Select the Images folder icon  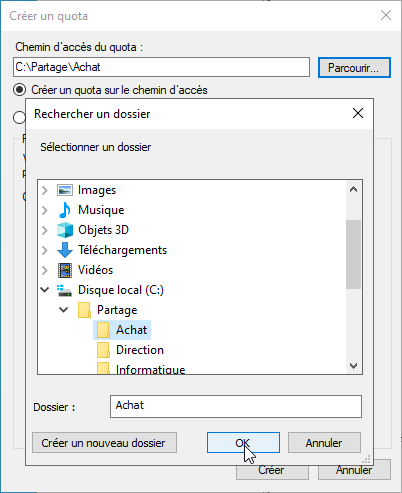click(x=65, y=190)
